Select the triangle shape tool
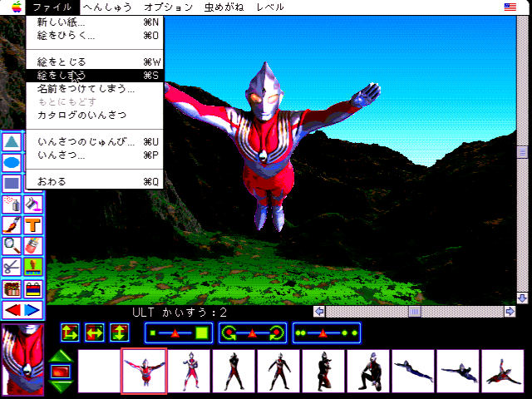This screenshot has width=532, height=399. [12, 142]
